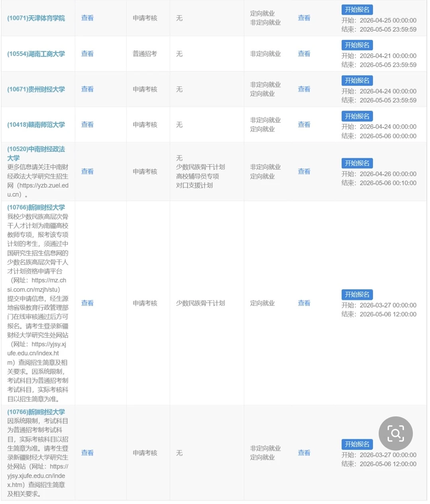This screenshot has height=504, width=430.
Task: Click first 查看 link in 少数民族骨干计划 新疆财经大学 row
Action: [87, 303]
